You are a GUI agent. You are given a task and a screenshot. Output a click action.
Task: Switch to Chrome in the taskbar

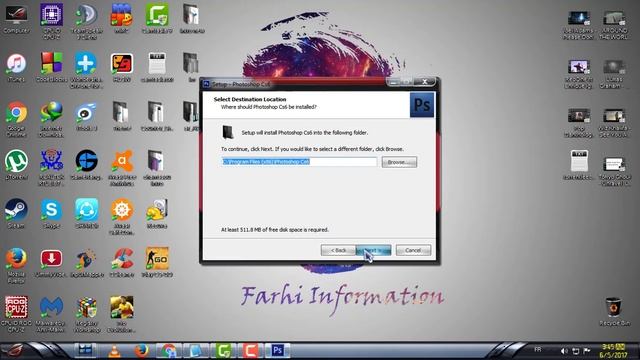[168, 351]
